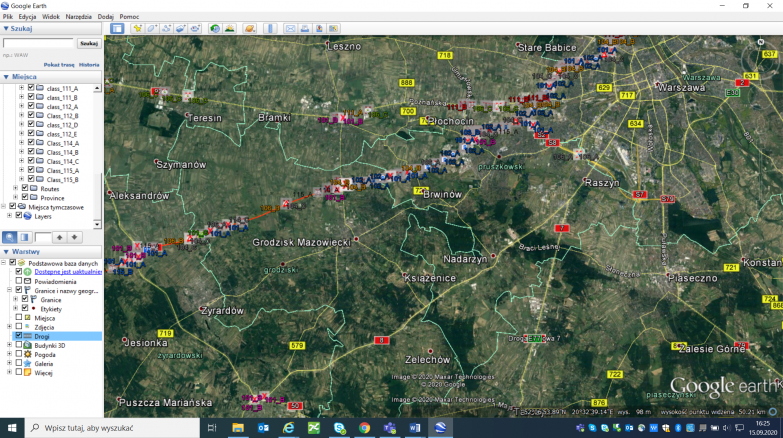
Task: Click the Add Placemark pushpin icon
Action: pos(137,28)
